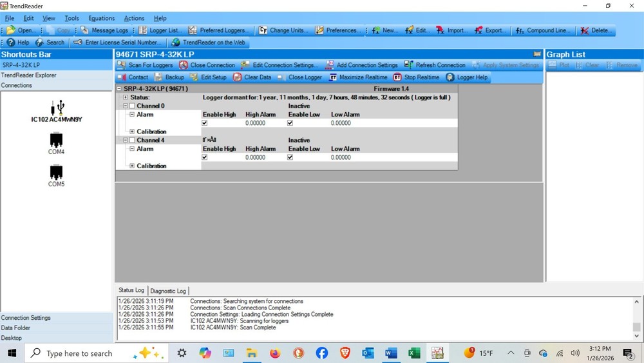Click Refresh Connection
The width and height of the screenshot is (644, 363).
[x=435, y=65]
